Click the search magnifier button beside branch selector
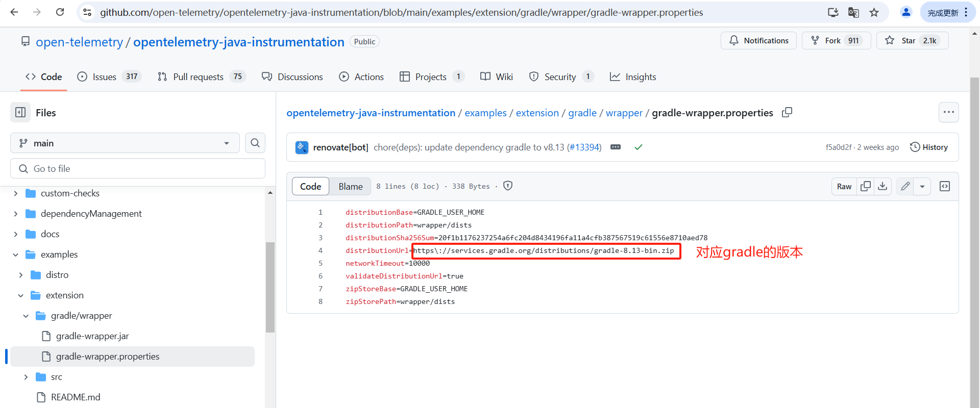Image resolution: width=980 pixels, height=408 pixels. 255,143
